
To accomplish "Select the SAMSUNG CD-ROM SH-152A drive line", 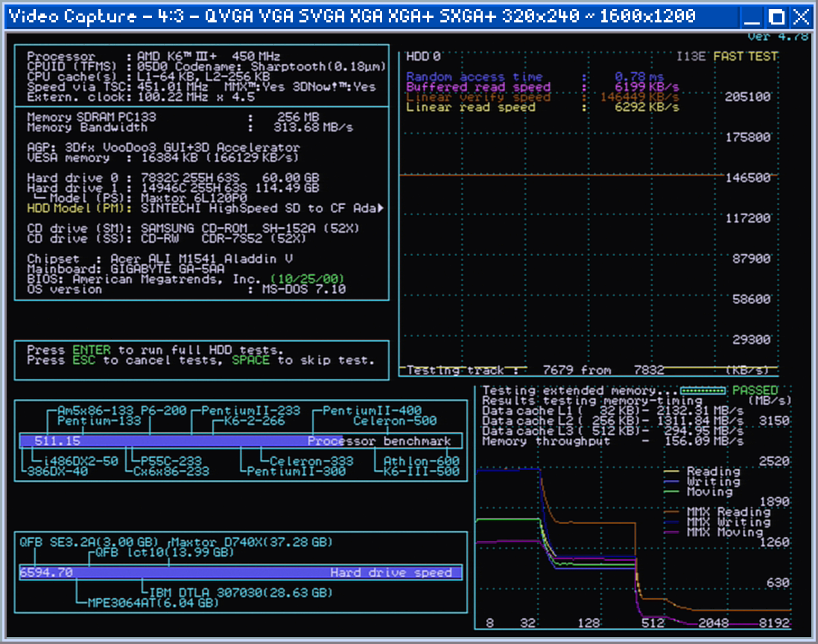I will point(193,228).
